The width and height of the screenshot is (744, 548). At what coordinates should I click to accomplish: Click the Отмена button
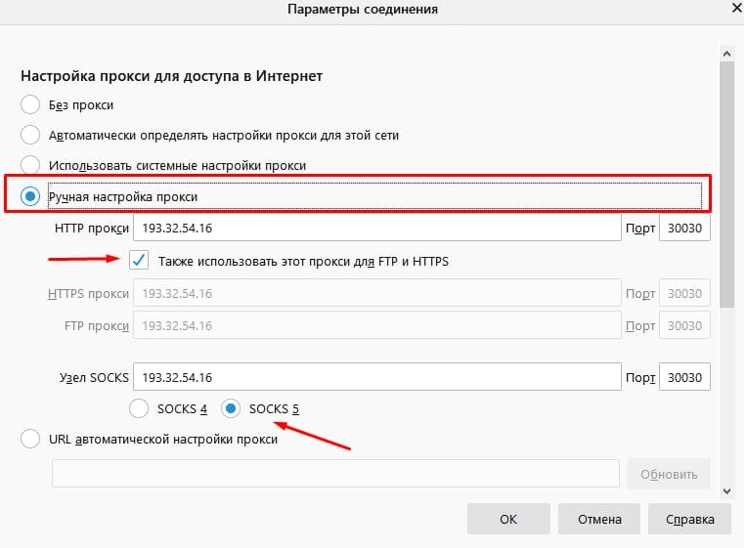(x=599, y=519)
